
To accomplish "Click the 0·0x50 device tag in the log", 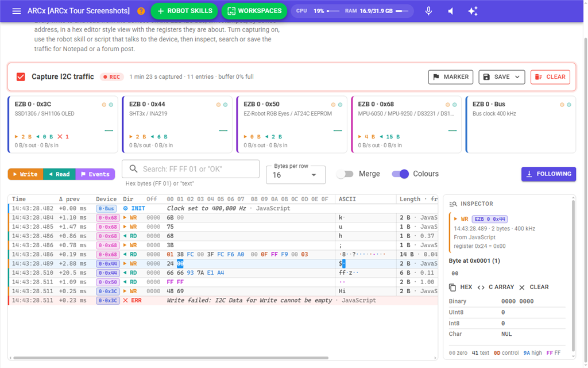I will [107, 282].
